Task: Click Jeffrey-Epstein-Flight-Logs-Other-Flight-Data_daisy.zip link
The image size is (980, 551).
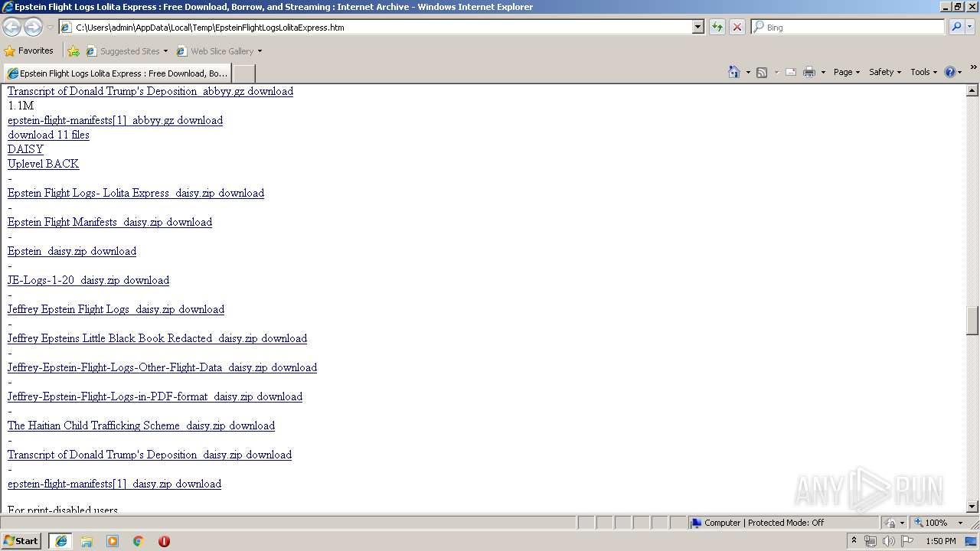Action: point(162,367)
